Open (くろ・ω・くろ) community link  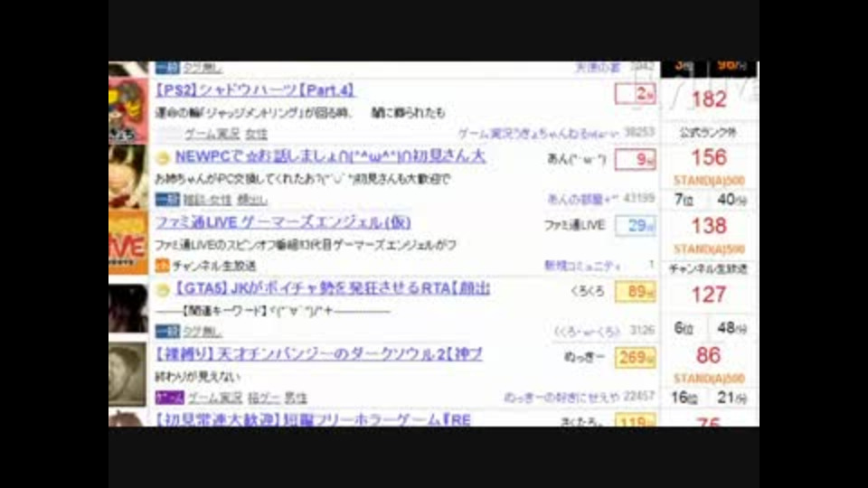pyautogui.click(x=588, y=332)
